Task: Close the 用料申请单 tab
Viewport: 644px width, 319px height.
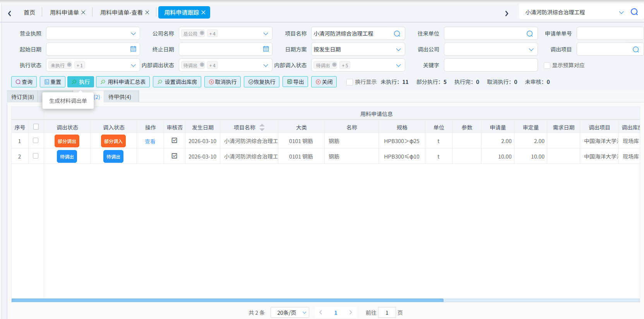Action: pyautogui.click(x=83, y=12)
